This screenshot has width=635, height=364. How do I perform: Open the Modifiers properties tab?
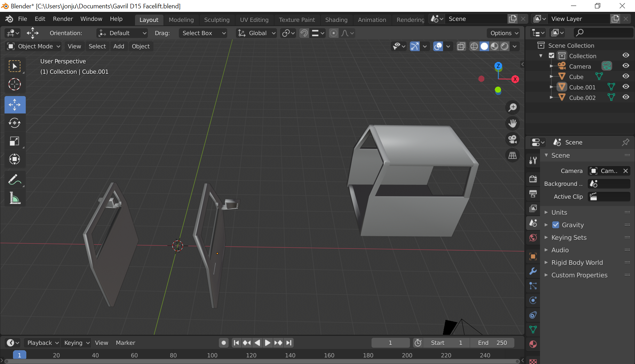click(x=533, y=271)
